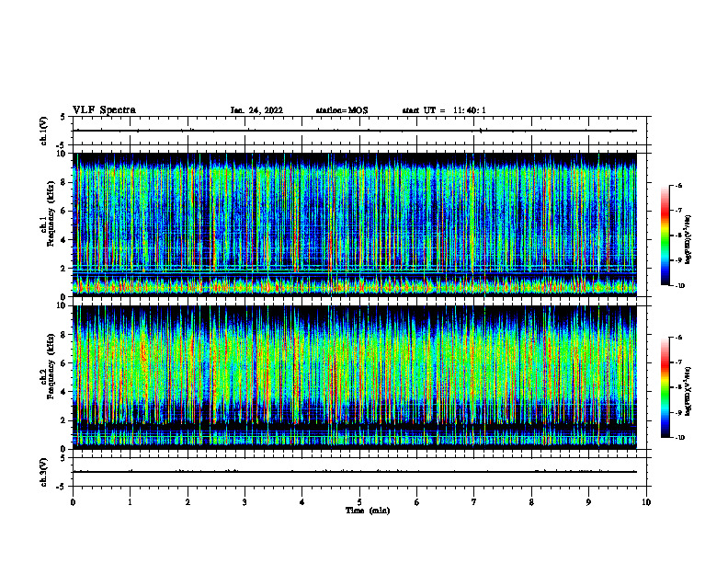Click the "ch.1(V)" axis label of the top panel
The width and height of the screenshot is (728, 563).
(x=44, y=131)
